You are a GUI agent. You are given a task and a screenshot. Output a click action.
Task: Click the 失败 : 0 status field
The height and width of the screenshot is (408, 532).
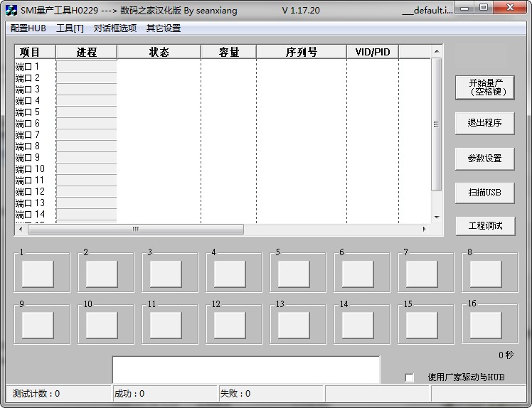click(x=271, y=393)
